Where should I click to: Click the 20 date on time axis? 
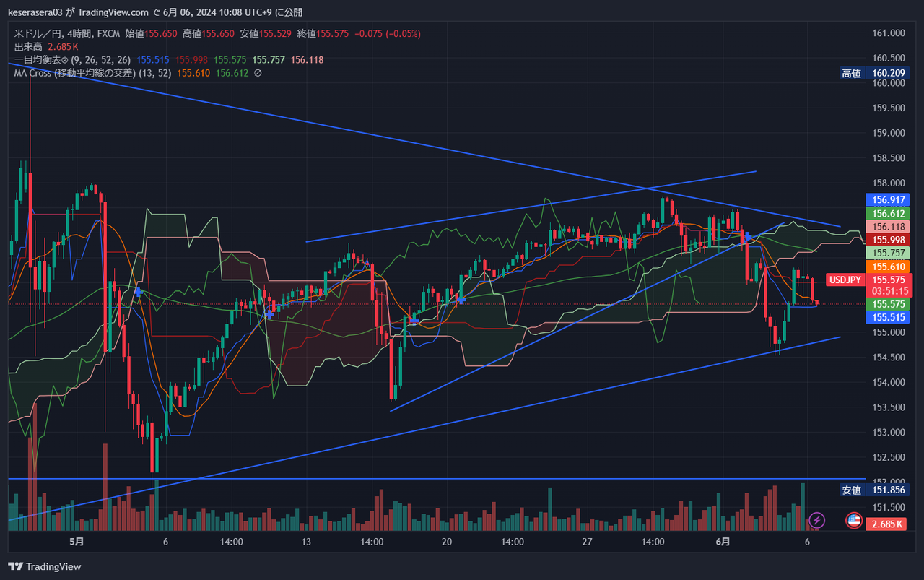click(447, 542)
